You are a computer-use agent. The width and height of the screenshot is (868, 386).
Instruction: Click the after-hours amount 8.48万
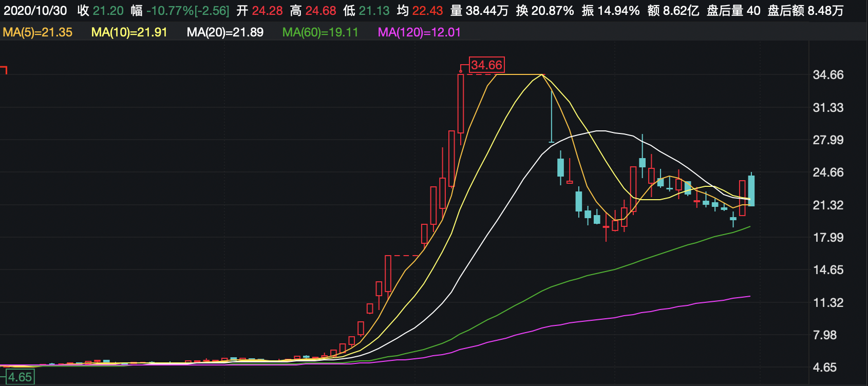tap(825, 11)
